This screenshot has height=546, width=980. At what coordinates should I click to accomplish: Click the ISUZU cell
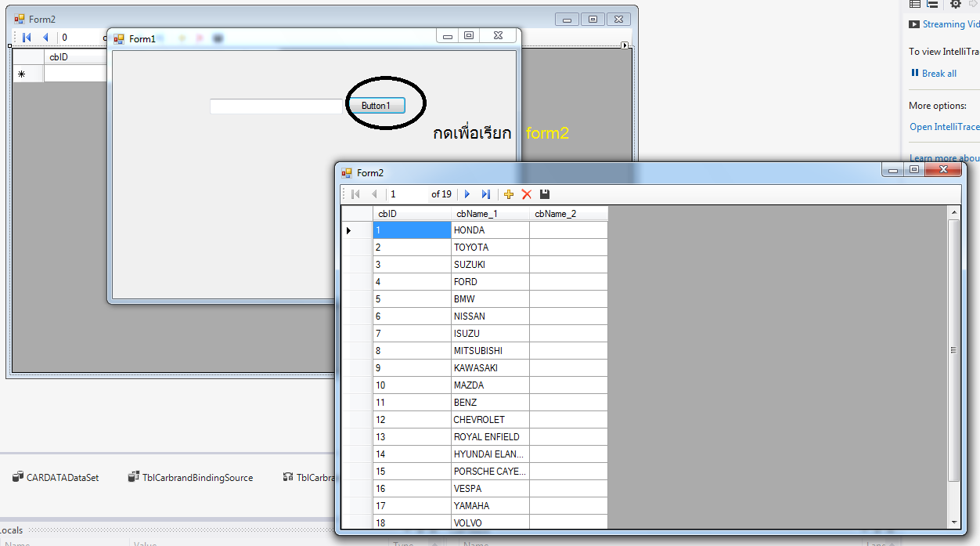click(491, 334)
